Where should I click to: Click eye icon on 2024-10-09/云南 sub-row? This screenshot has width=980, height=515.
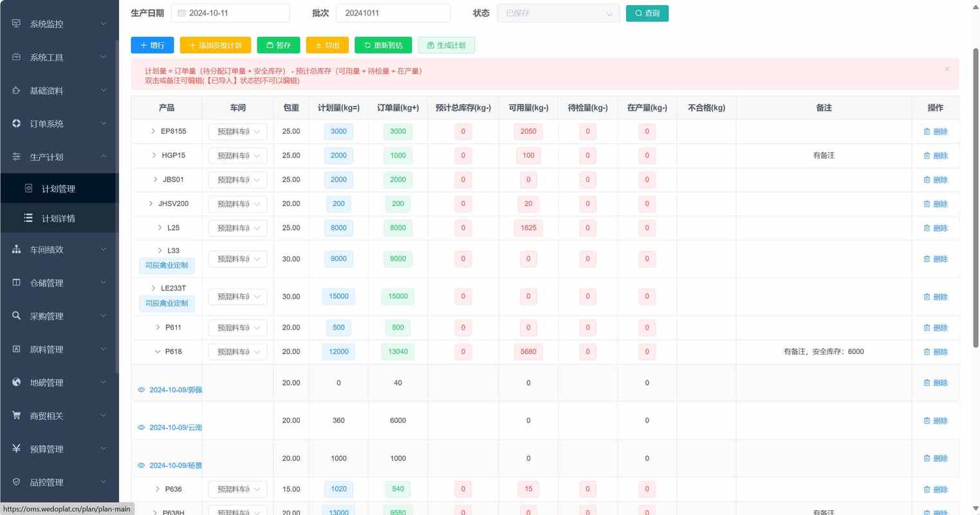141,427
